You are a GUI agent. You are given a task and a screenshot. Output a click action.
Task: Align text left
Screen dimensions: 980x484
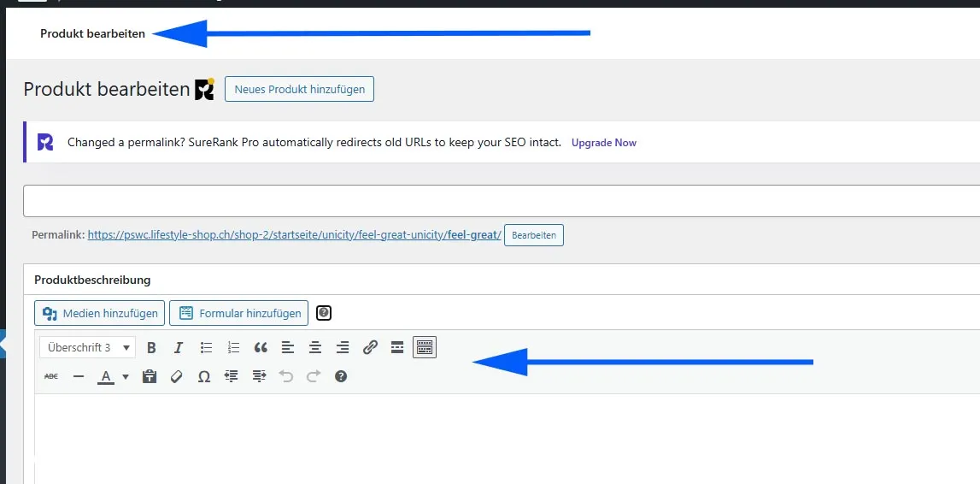tap(288, 348)
